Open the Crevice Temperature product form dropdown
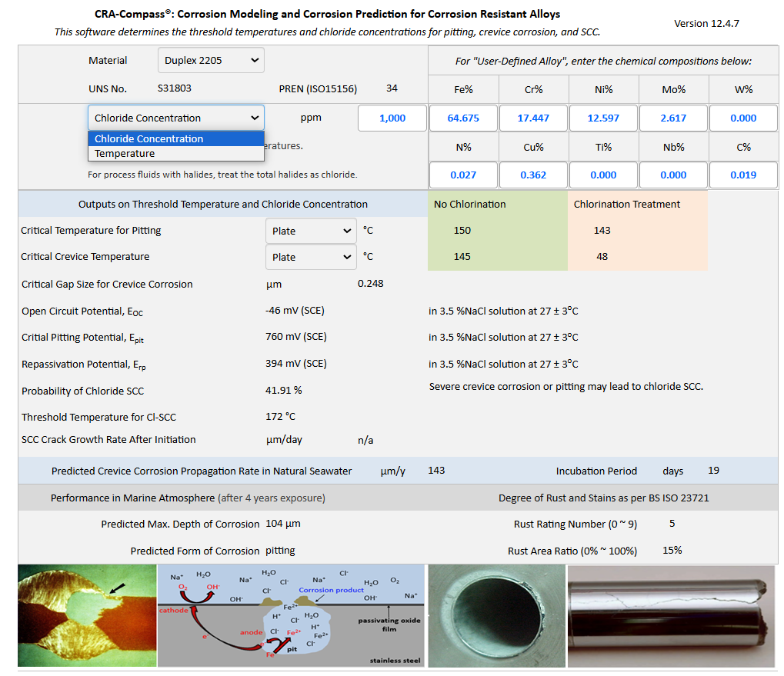Viewport: 784px width, 676px height. pos(311,257)
